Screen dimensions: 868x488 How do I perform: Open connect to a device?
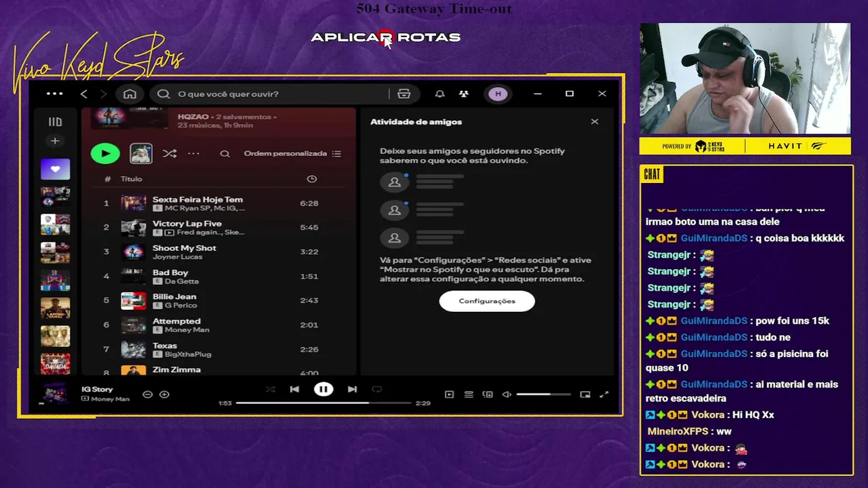click(488, 394)
